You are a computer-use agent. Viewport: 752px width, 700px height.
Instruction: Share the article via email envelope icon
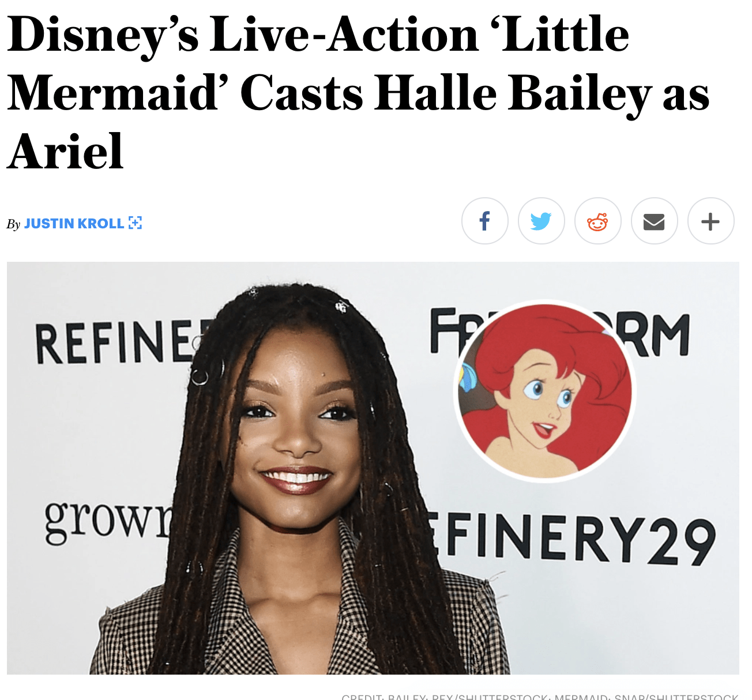point(654,221)
